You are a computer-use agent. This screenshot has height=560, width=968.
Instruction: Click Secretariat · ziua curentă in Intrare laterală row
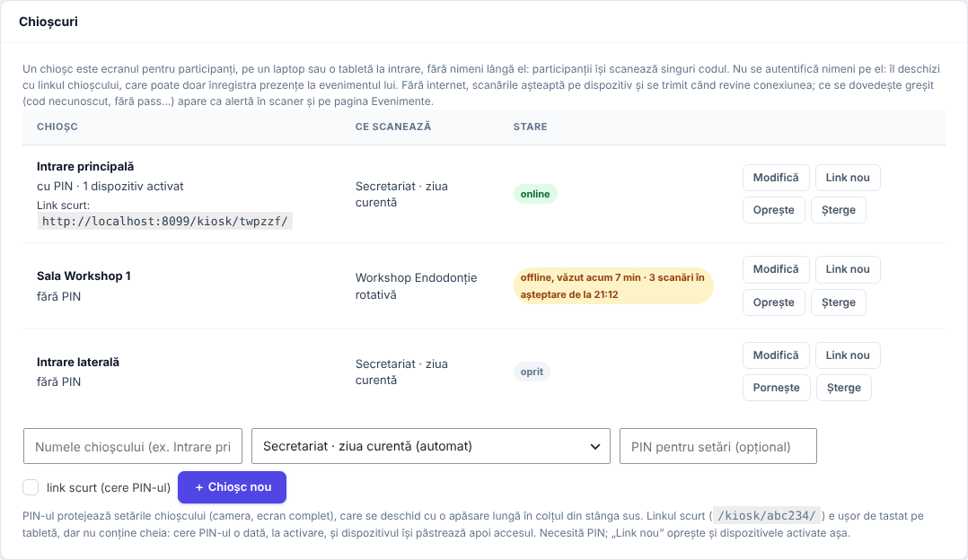401,372
